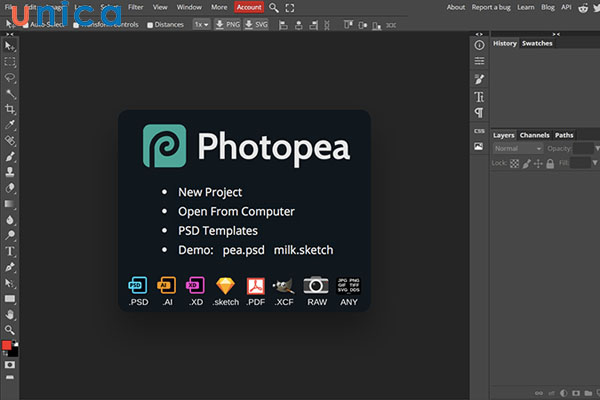600x400 pixels.
Task: Open the Paragraph panel icon
Action: pos(479,113)
